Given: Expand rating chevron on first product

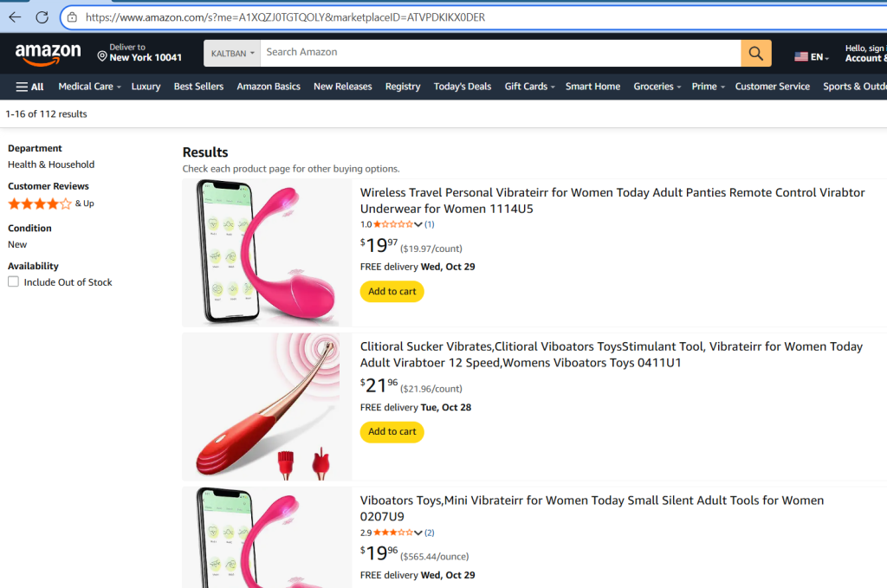Looking at the screenshot, I should [418, 224].
